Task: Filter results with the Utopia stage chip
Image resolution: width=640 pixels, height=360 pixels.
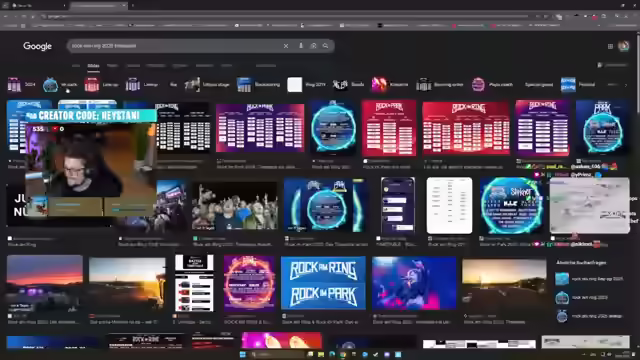Action: click(x=207, y=84)
